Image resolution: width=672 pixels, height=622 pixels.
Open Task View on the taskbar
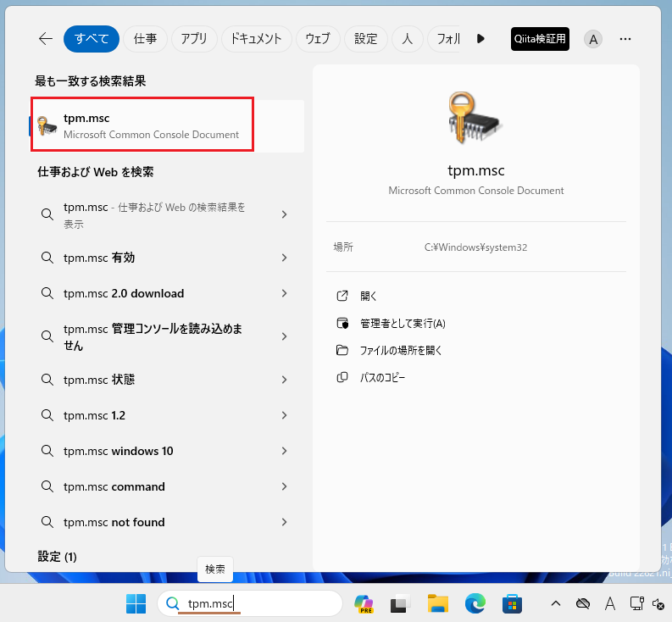coord(400,603)
